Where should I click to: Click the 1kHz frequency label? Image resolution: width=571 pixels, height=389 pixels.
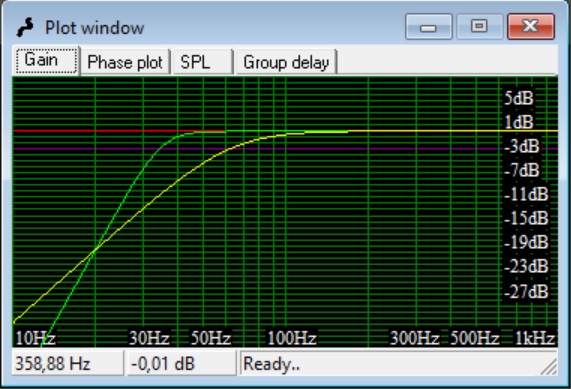click(535, 338)
